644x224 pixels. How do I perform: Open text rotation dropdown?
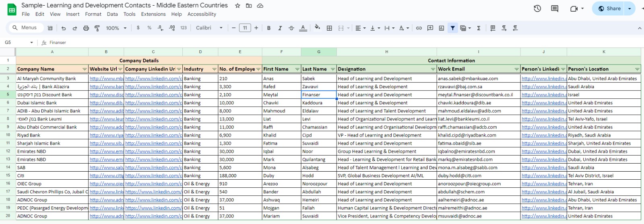404,28
